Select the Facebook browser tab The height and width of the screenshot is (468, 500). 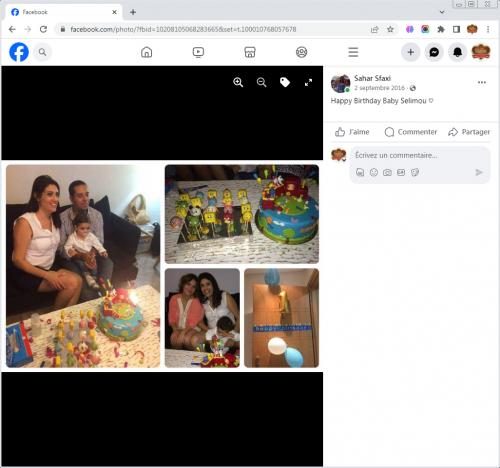(x=63, y=12)
